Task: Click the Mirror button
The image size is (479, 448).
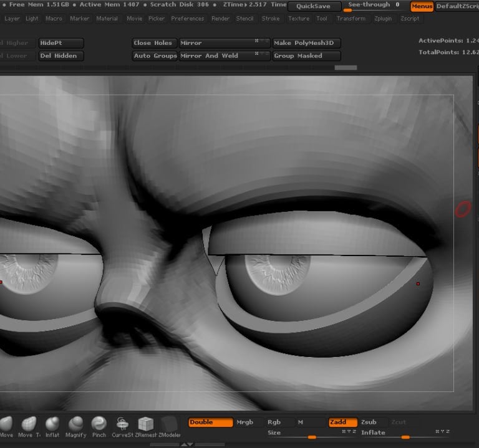Action: [x=225, y=43]
